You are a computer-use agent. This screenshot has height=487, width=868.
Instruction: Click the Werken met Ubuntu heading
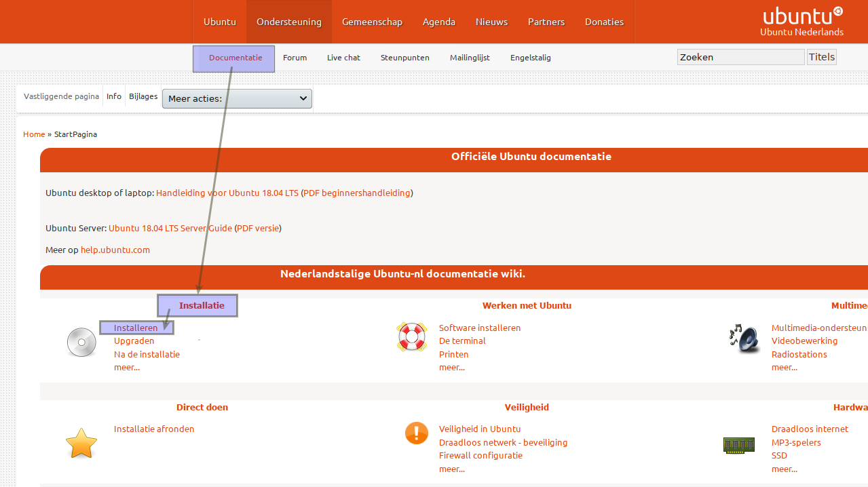click(527, 306)
